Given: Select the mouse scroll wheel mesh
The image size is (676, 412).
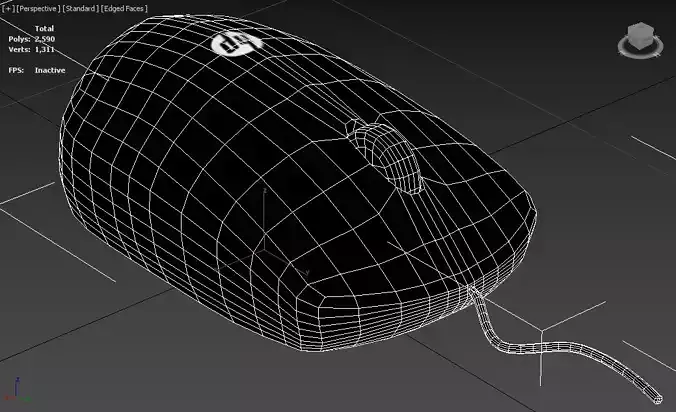Looking at the screenshot, I should point(390,157).
